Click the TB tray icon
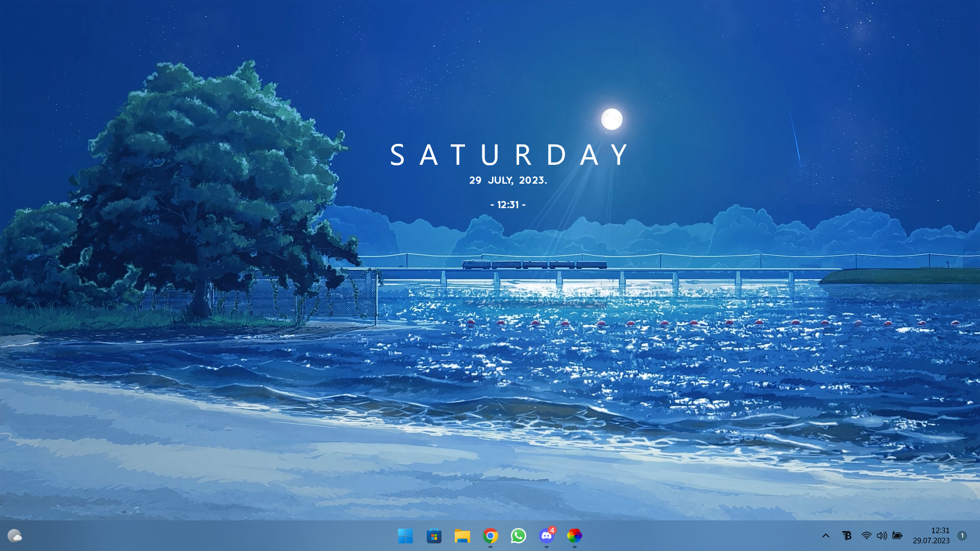Screen dimensions: 980x551 click(x=847, y=536)
